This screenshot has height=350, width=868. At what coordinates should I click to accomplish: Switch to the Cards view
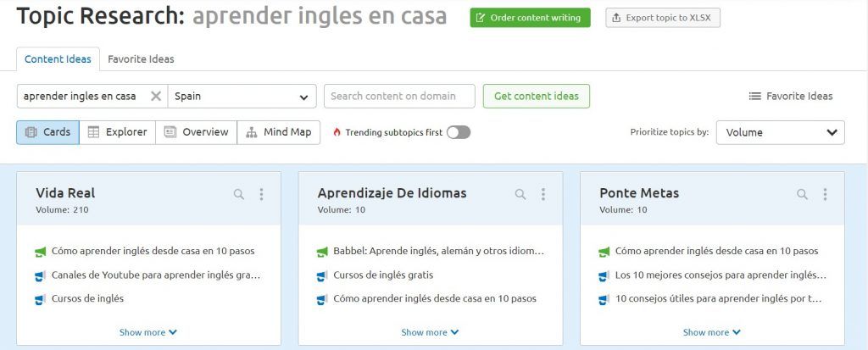click(x=47, y=132)
